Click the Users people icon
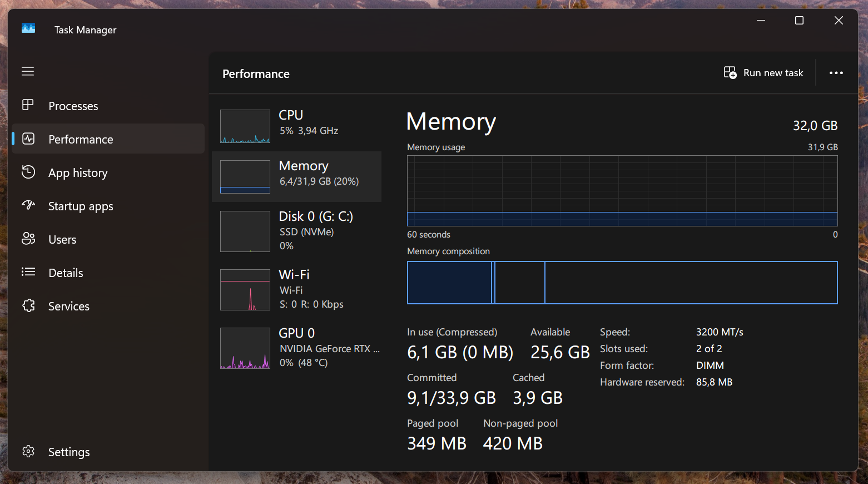868x484 pixels. click(28, 239)
